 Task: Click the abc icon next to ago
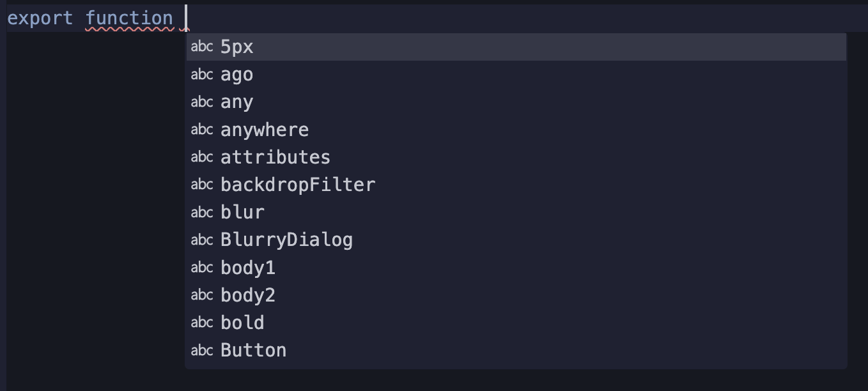click(x=201, y=74)
